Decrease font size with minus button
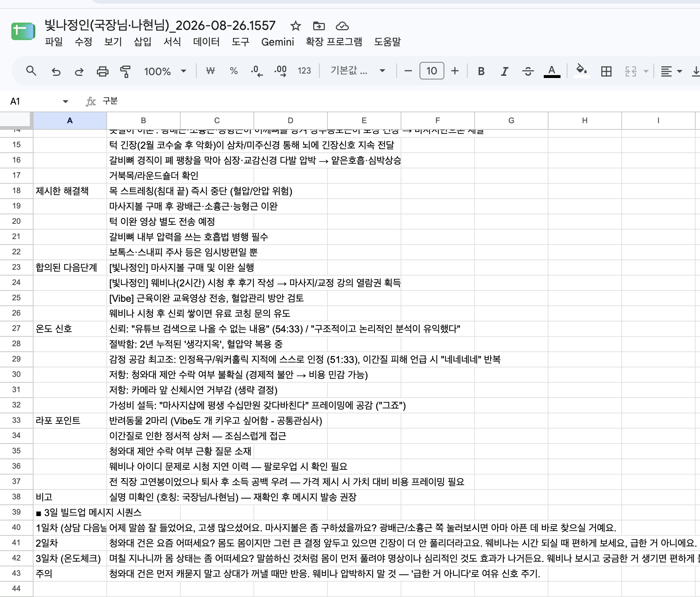 (x=408, y=71)
